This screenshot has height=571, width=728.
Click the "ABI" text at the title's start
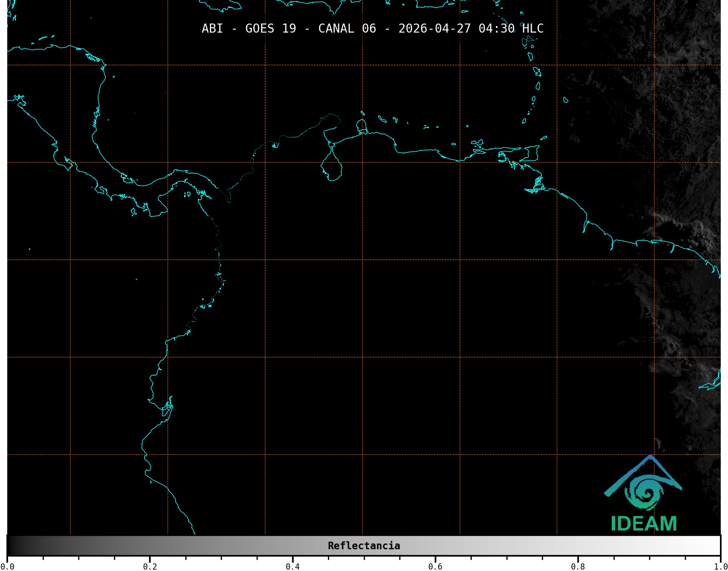tap(212, 29)
